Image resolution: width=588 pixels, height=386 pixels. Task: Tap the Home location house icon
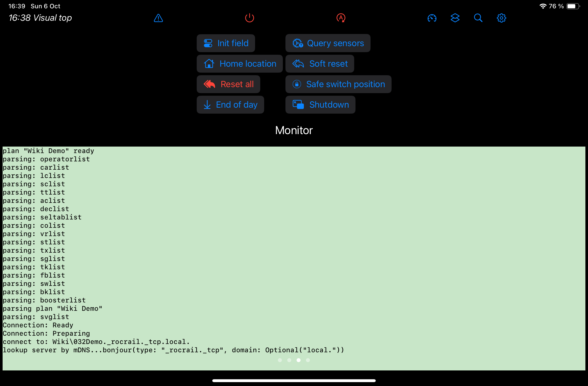tap(209, 64)
